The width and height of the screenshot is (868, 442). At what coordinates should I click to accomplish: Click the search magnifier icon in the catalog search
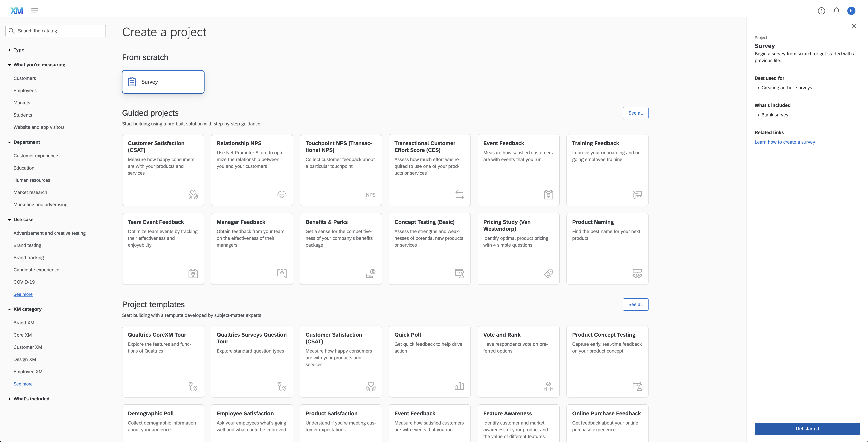click(x=12, y=31)
